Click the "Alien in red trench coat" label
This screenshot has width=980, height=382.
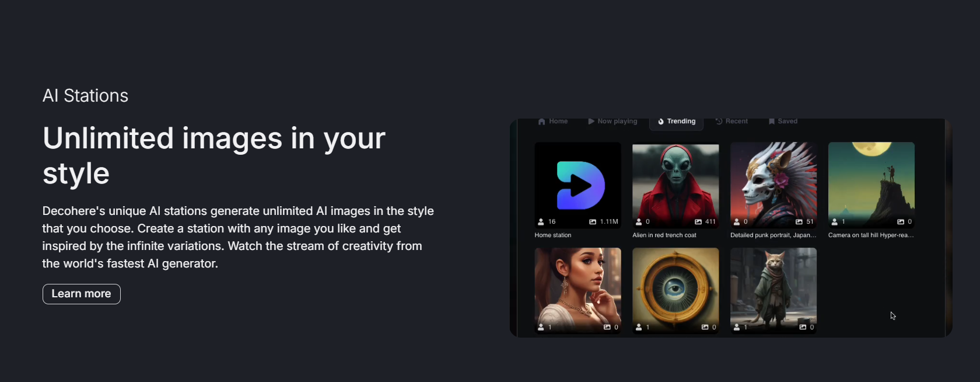[x=664, y=235]
